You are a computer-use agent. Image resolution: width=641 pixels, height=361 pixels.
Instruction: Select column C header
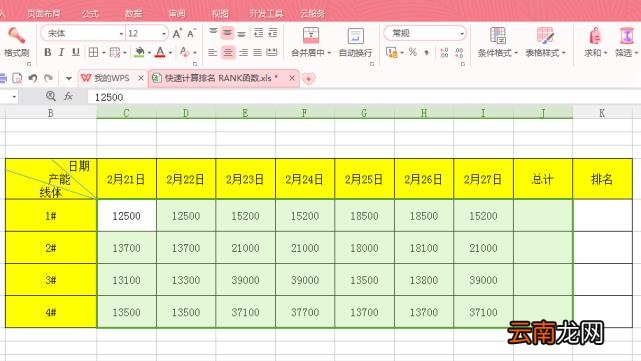click(x=126, y=113)
